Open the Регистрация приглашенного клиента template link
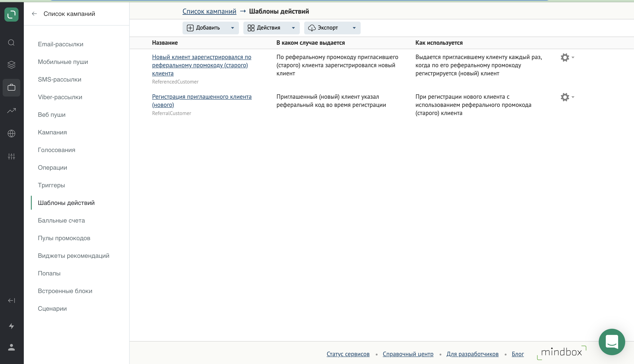Screen dimensions: 634x364 pyautogui.click(x=202, y=101)
